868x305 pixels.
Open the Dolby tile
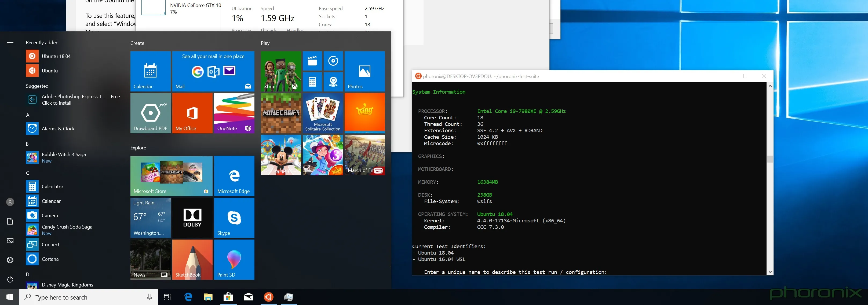(x=192, y=218)
